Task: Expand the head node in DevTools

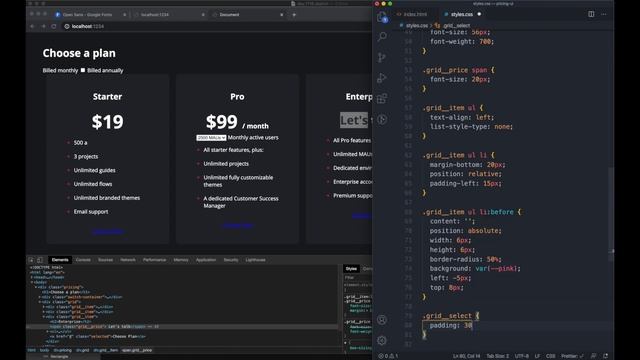Action: (x=32, y=277)
